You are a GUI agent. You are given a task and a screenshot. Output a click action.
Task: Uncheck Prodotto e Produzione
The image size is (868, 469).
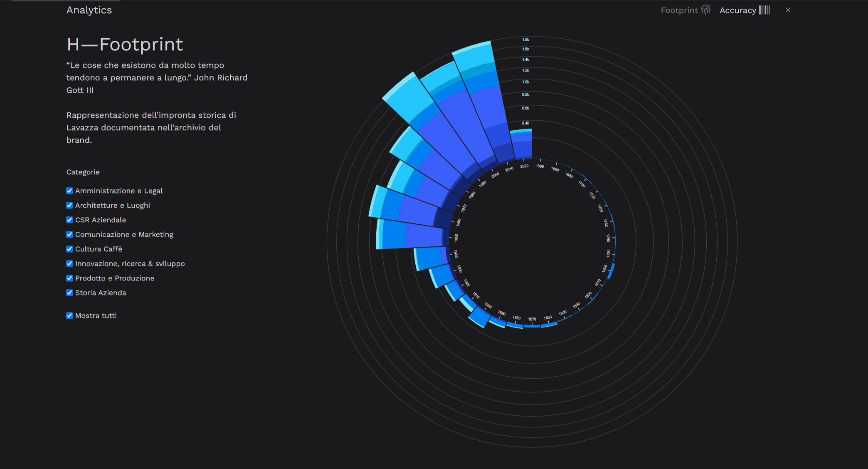click(69, 278)
